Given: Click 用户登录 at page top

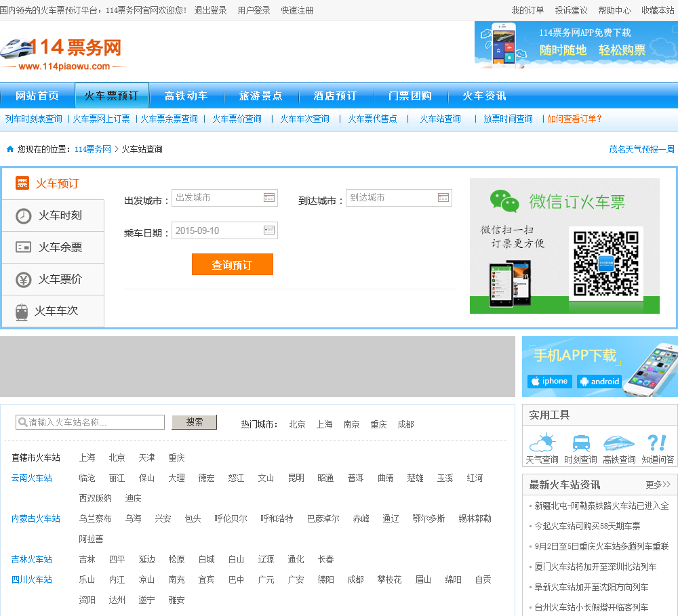Looking at the screenshot, I should coord(254,10).
